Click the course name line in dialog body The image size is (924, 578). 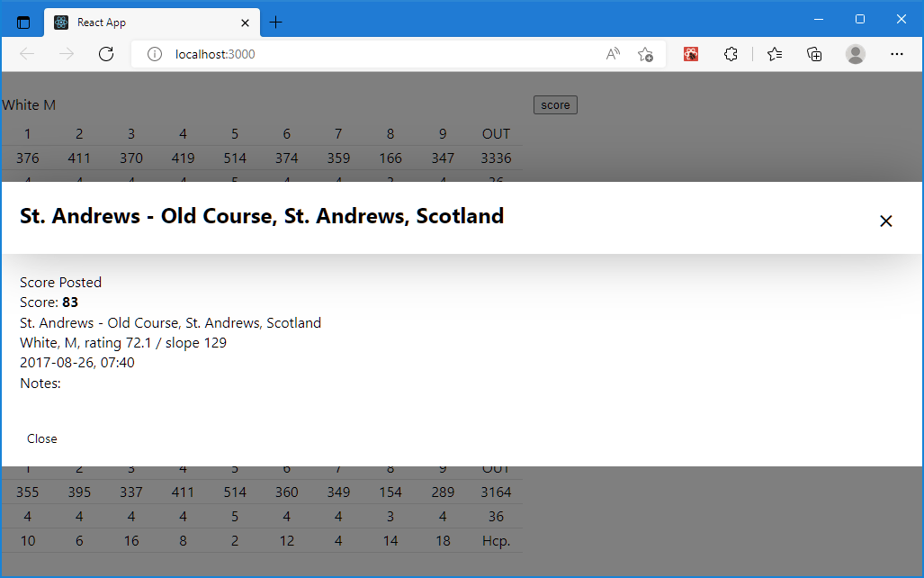(170, 323)
